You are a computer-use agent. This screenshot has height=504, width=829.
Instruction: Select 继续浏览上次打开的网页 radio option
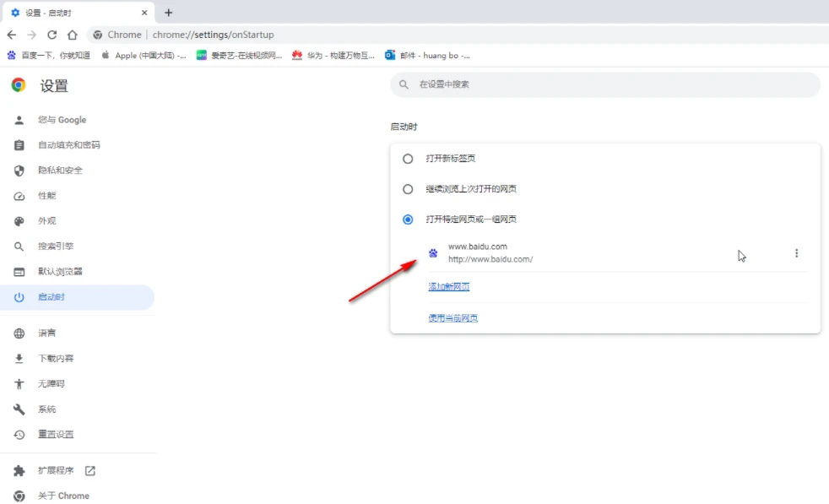point(408,189)
